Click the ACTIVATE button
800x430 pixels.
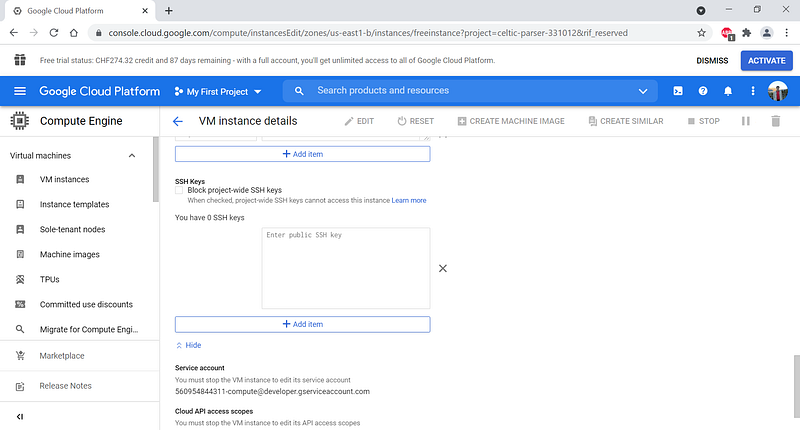point(766,60)
